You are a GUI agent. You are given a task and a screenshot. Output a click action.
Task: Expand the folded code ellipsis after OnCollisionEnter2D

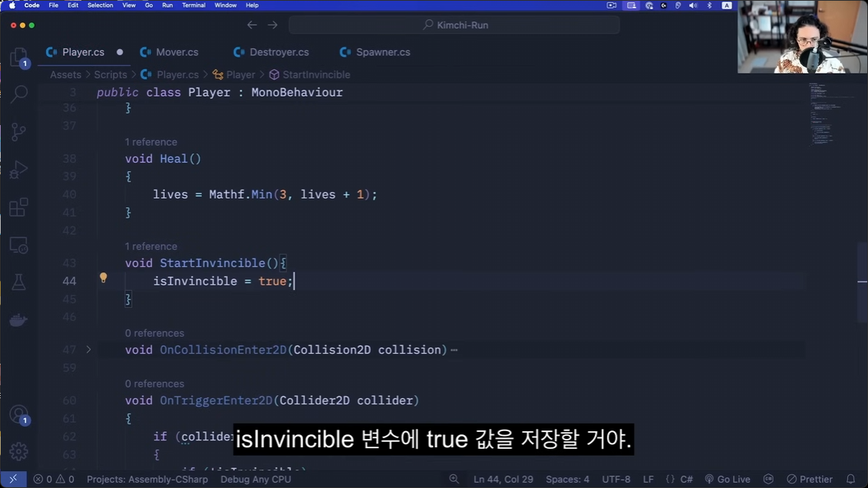[x=454, y=350]
